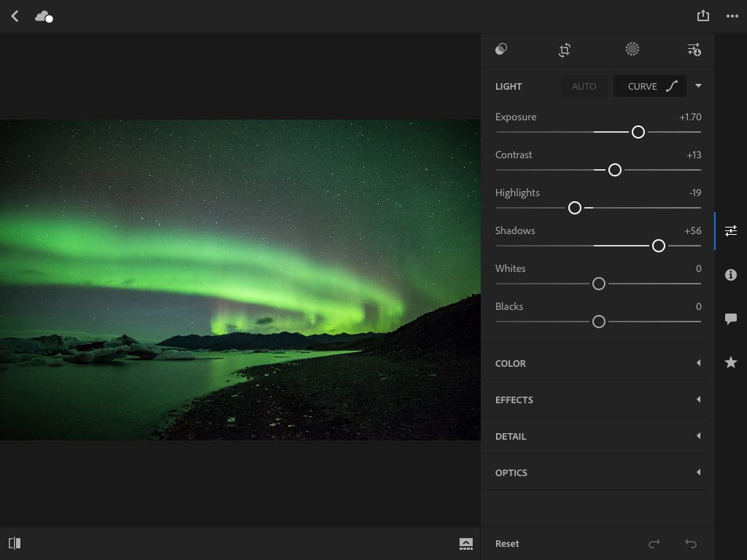This screenshot has height=560, width=747.
Task: Expand the COLOR panel
Action: point(596,362)
